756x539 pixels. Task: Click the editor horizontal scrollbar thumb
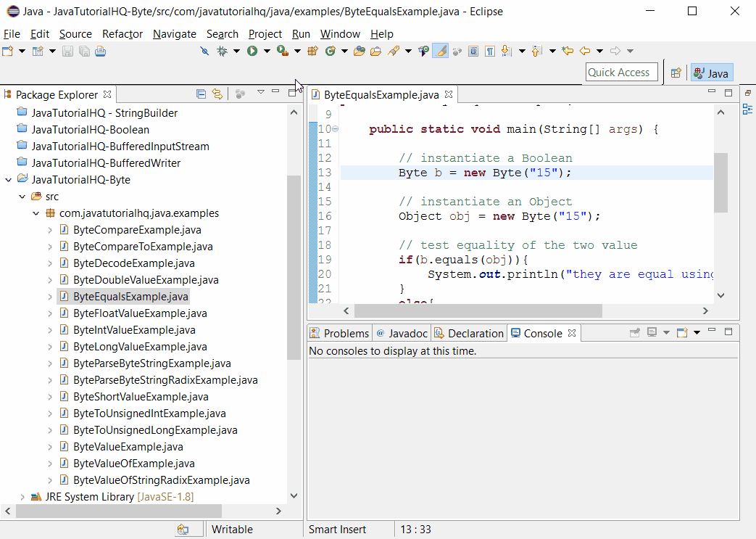point(478,310)
